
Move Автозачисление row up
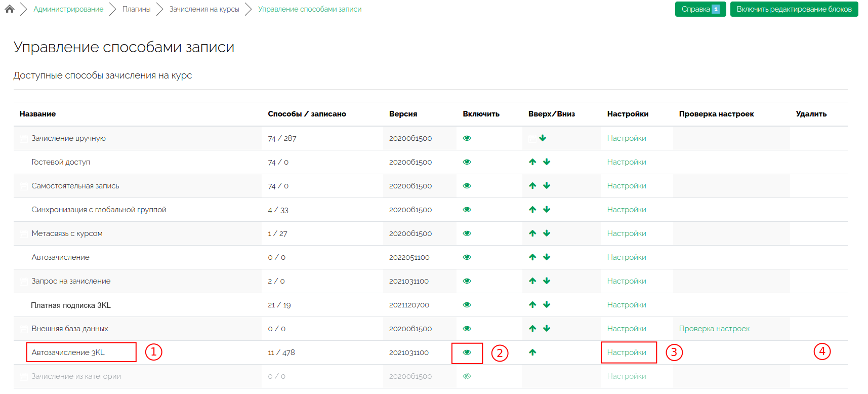[532, 257]
